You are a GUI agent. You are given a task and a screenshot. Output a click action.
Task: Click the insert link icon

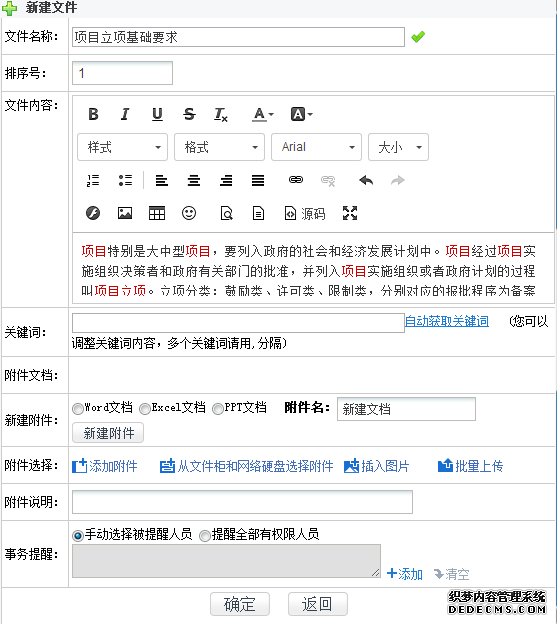pos(296,180)
